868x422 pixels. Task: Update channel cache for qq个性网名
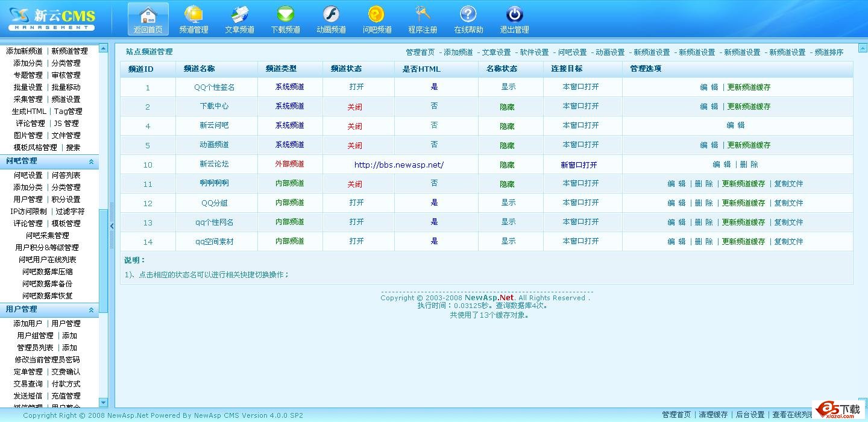click(743, 222)
